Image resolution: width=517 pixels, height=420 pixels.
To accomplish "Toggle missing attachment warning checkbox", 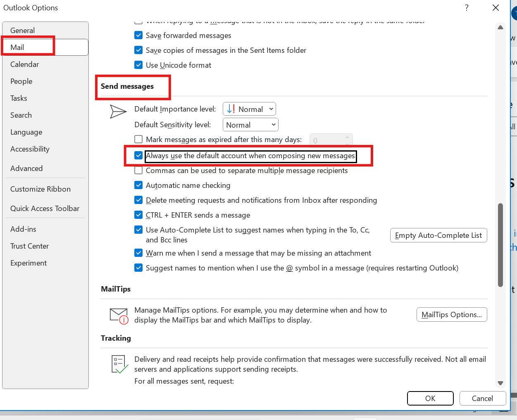I will (x=138, y=253).
